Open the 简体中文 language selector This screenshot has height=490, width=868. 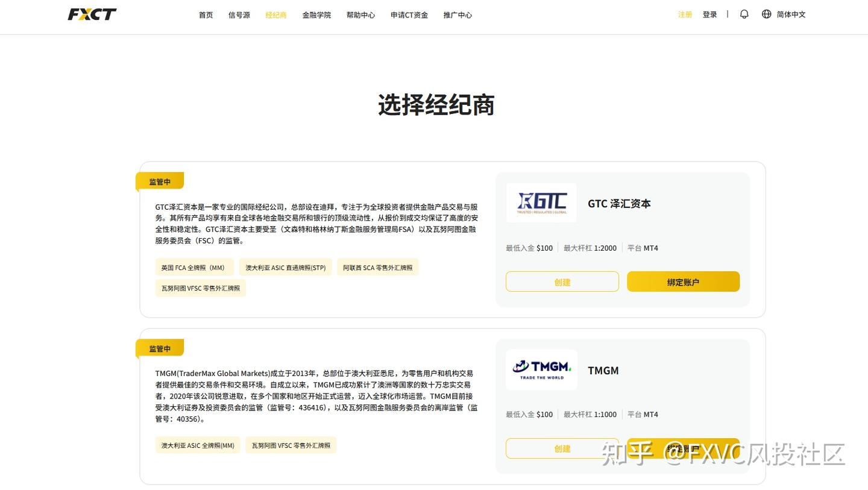click(x=791, y=14)
